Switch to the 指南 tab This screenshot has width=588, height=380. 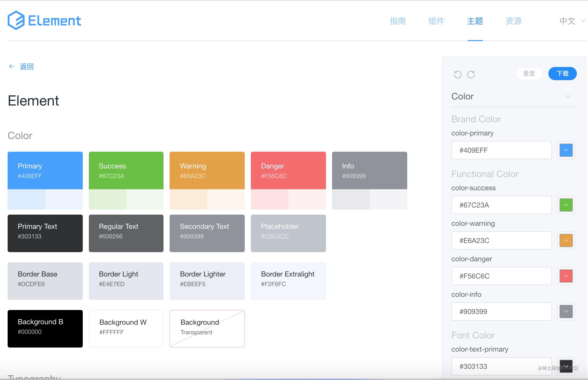[398, 21]
